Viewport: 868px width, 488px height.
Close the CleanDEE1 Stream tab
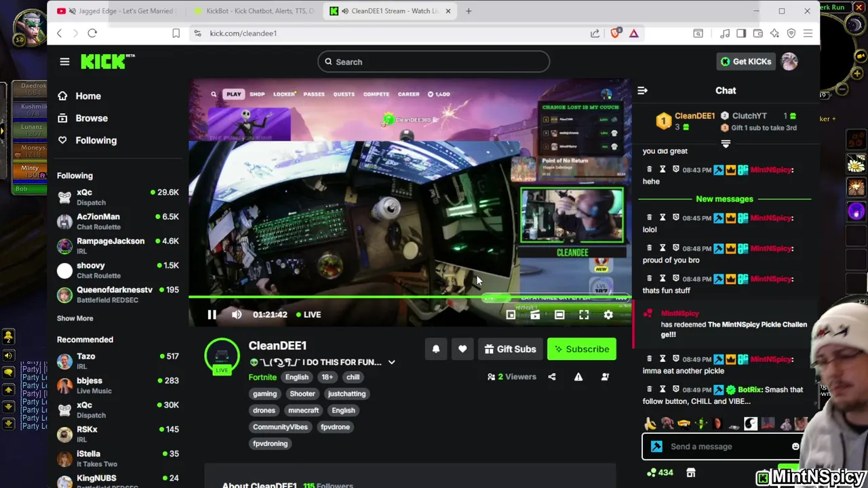pos(448,11)
